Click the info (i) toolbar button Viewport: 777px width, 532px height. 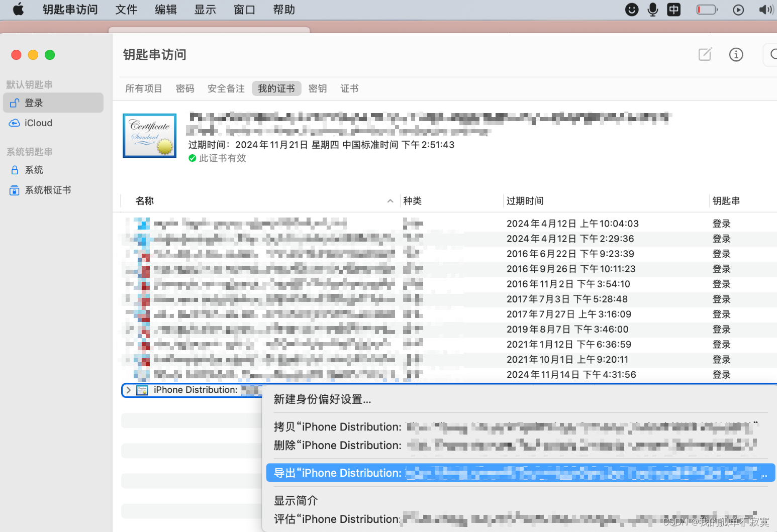point(736,54)
